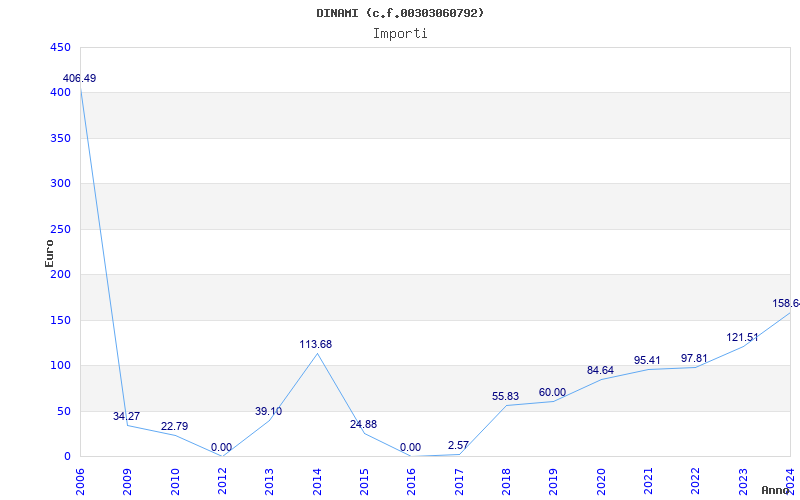
Task: Click the 2.57 data label
Action: coord(458,445)
